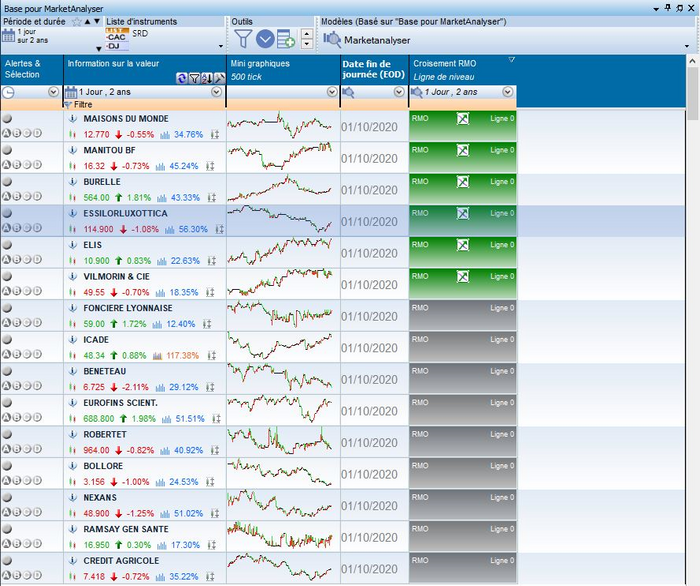Select the DJ instrument list
The width and height of the screenshot is (700, 586).
tap(117, 46)
